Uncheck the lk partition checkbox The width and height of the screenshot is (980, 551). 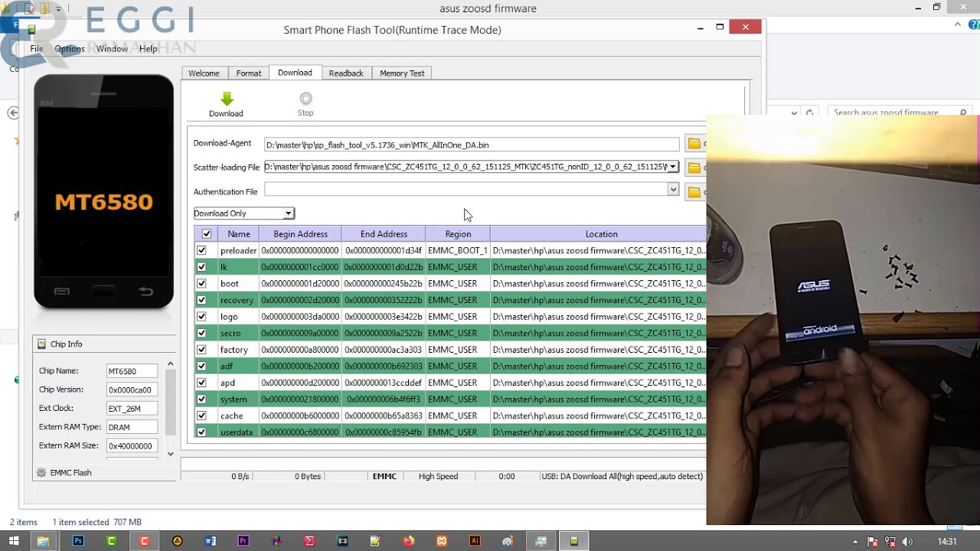click(x=201, y=267)
